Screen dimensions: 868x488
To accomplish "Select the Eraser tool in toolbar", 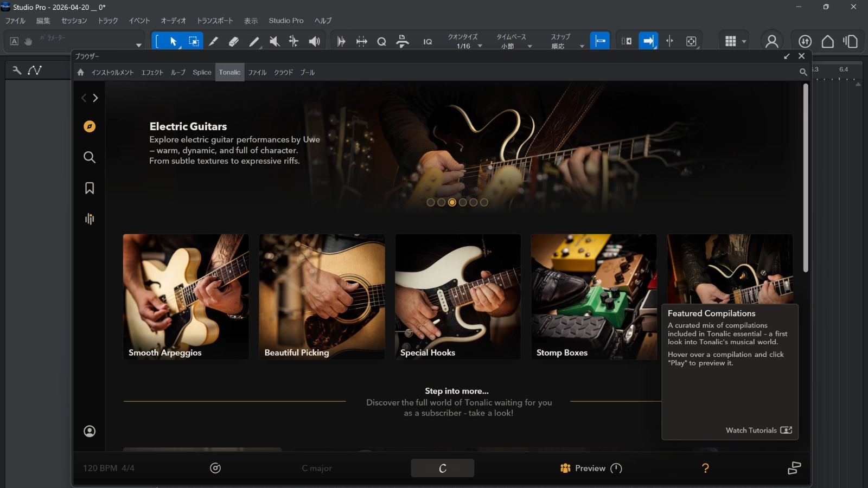I will [x=234, y=41].
